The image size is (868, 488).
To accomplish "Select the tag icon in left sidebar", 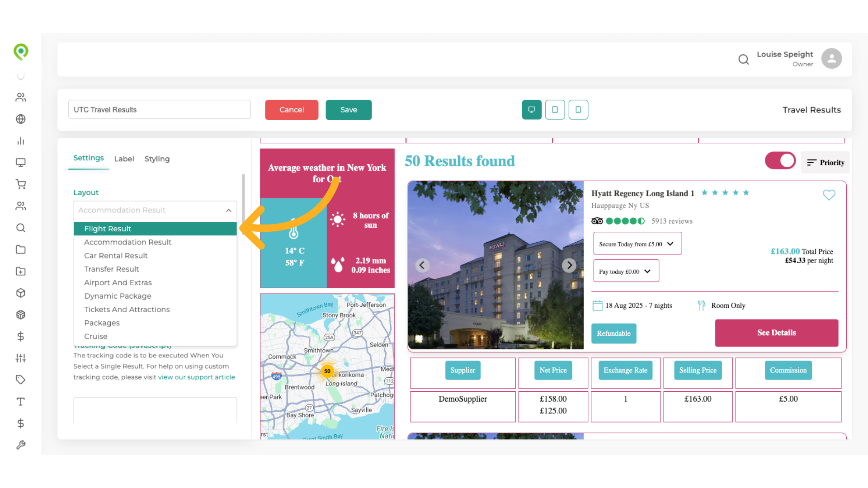I will tap(21, 380).
